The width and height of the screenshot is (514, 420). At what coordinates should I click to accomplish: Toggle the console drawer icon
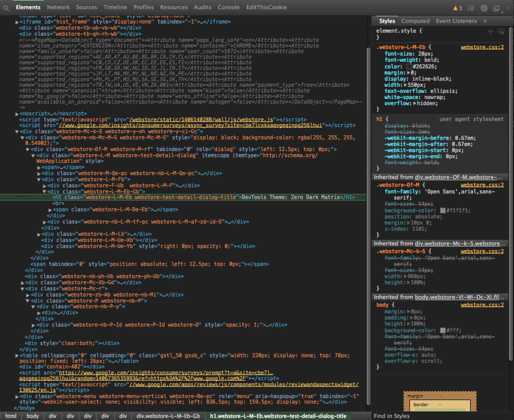tap(471, 8)
